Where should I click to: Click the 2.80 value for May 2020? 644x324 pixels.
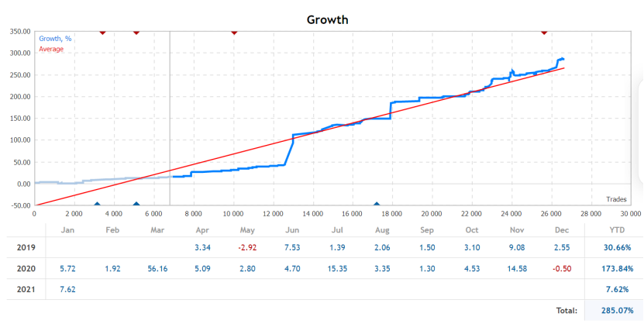click(x=247, y=269)
